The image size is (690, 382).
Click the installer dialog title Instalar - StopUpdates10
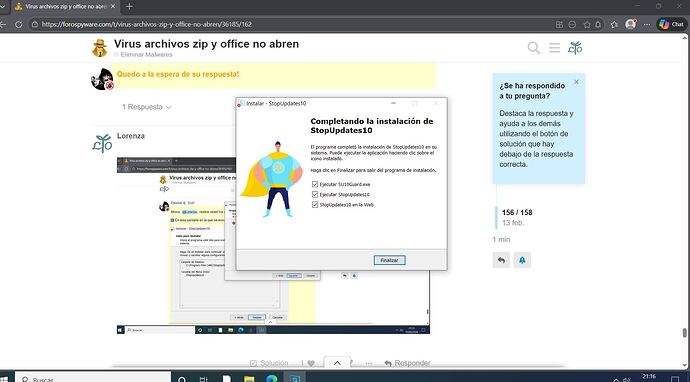[x=276, y=103]
